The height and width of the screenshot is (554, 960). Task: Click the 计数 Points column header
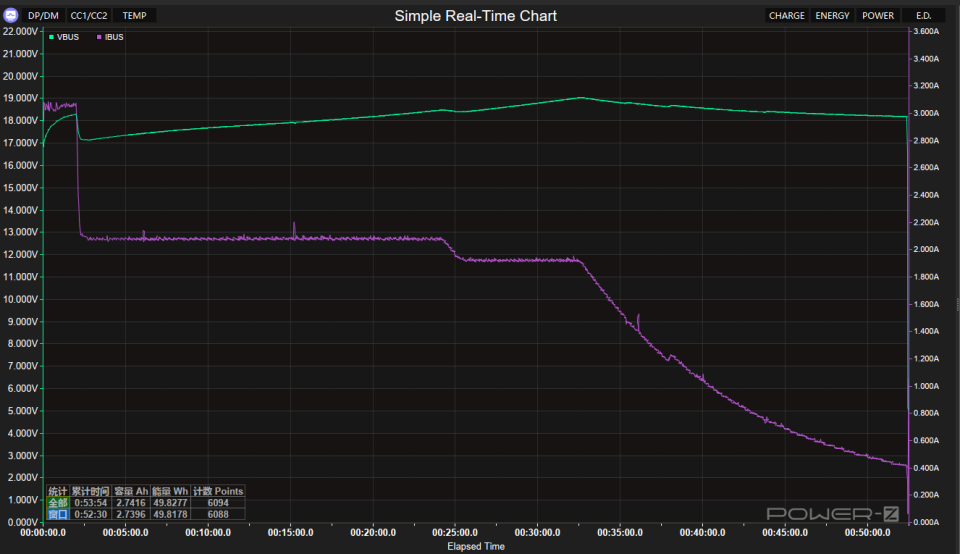[218, 491]
